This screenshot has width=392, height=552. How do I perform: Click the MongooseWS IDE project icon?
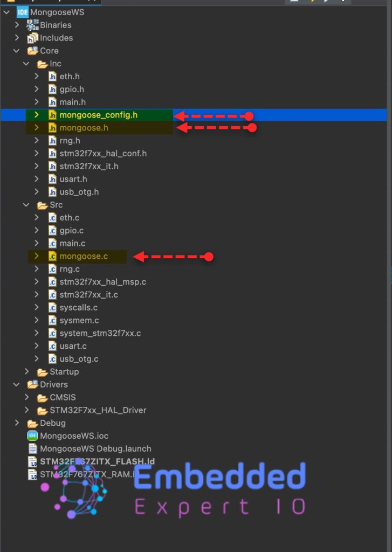coord(22,12)
